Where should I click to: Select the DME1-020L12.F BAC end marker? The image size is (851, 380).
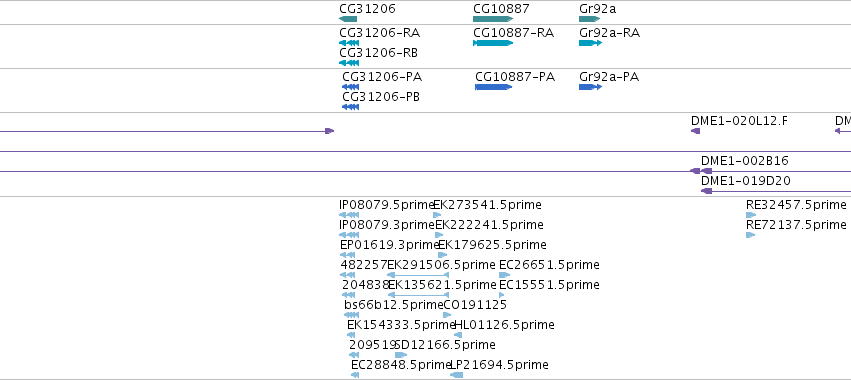click(x=695, y=131)
